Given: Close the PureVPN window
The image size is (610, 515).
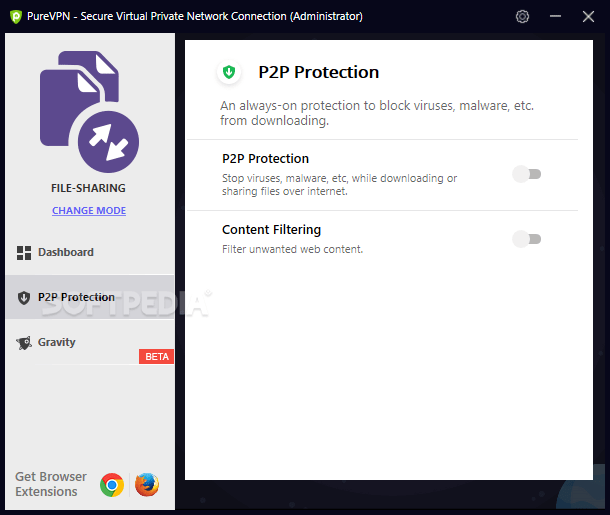Looking at the screenshot, I should (588, 16).
